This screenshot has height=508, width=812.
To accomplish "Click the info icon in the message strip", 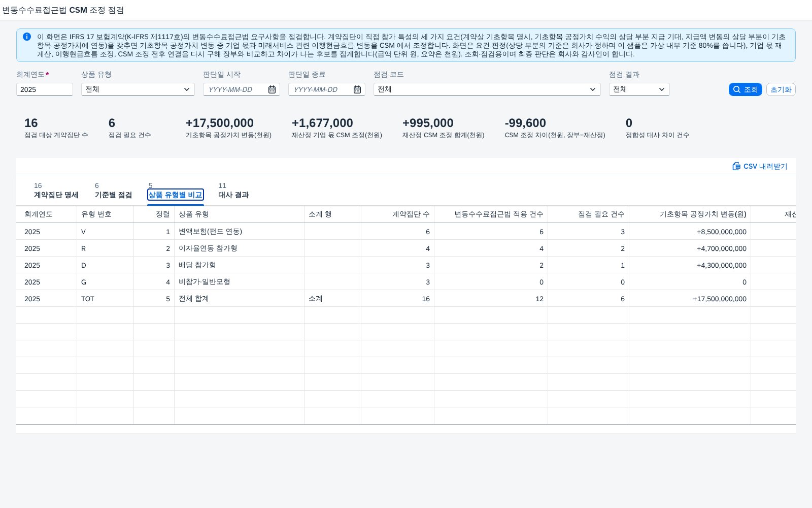I will (27, 37).
